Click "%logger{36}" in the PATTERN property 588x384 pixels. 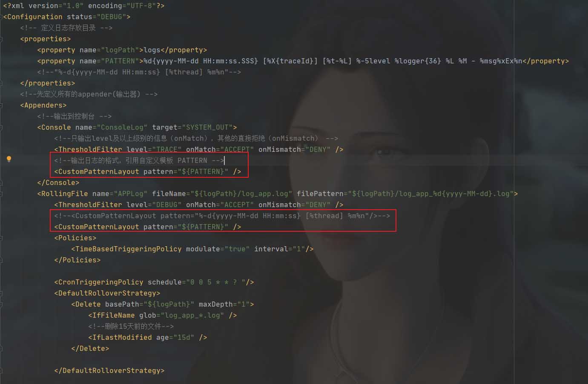pos(418,61)
